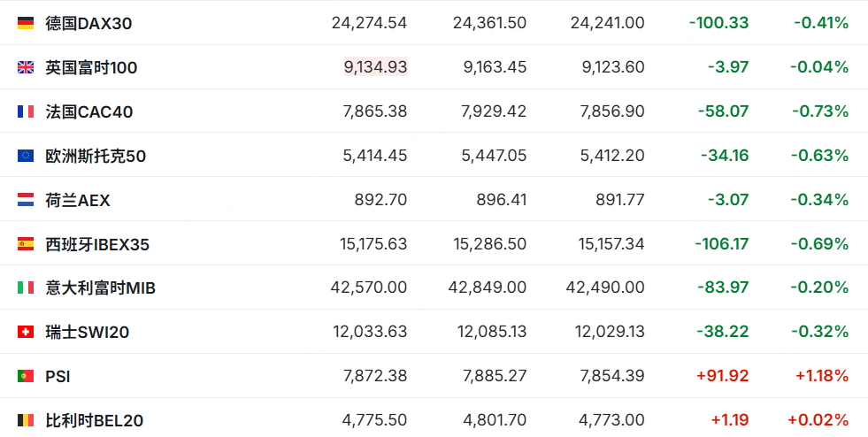The image size is (868, 437).
Task: Click the Italian flag icon
Action: [x=26, y=287]
